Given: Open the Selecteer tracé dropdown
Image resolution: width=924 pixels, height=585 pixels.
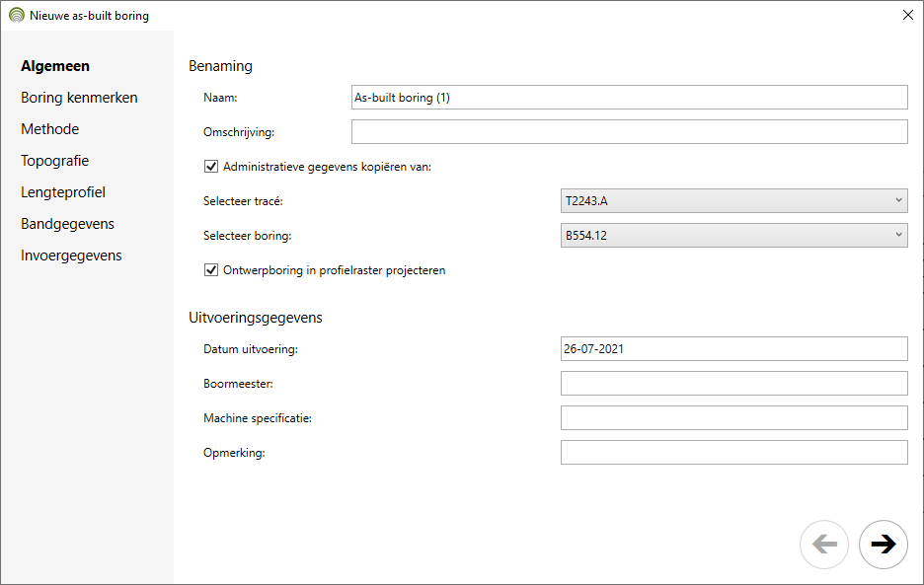Looking at the screenshot, I should click(x=733, y=201).
